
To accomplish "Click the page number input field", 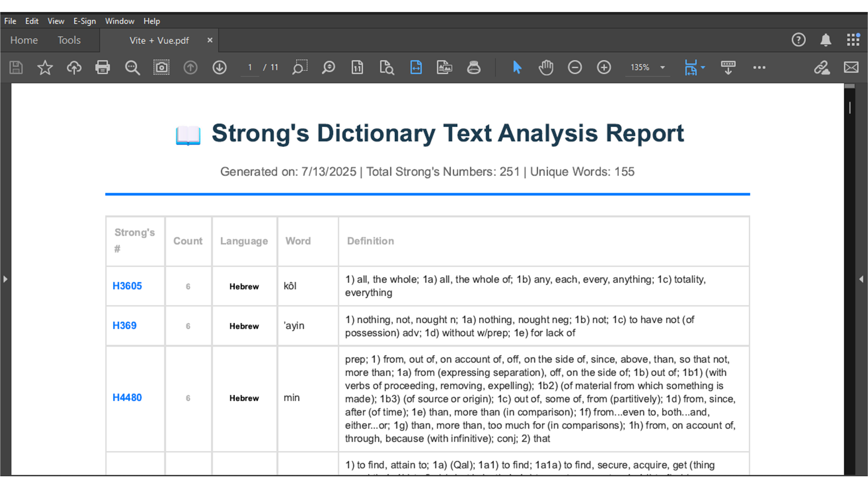I will pos(250,67).
